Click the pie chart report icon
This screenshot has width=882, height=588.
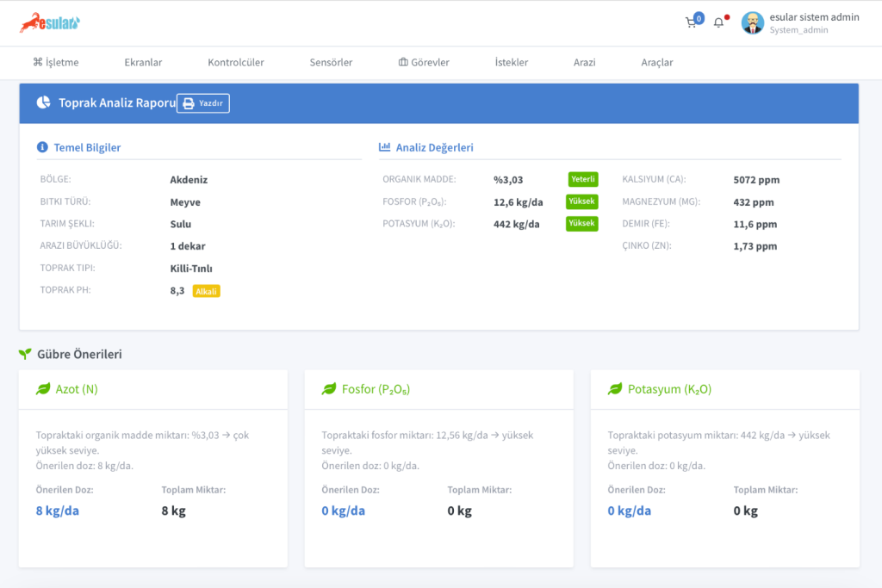click(44, 103)
